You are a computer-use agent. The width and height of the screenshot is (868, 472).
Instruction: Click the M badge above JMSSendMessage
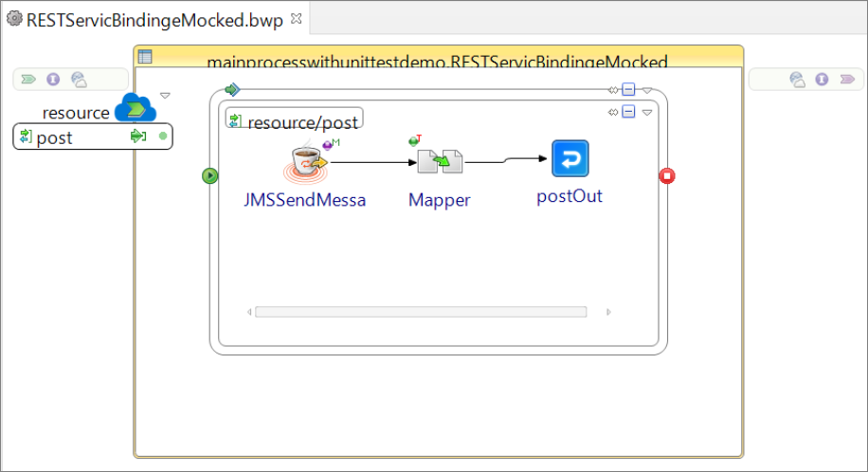pyautogui.click(x=331, y=144)
